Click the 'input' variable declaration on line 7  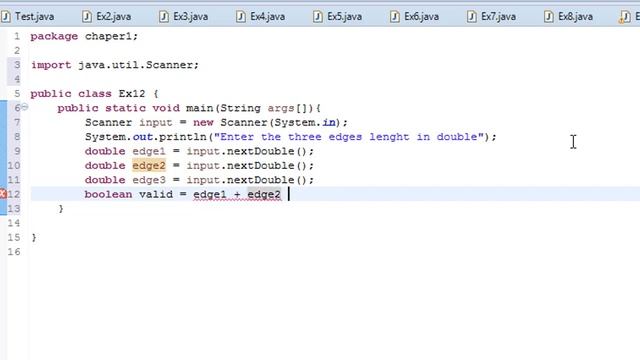(156, 122)
